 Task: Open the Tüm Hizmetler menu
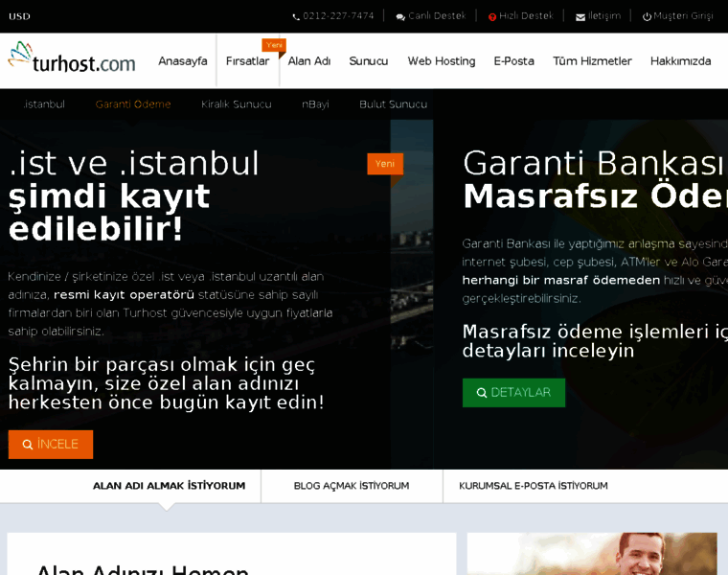(592, 61)
